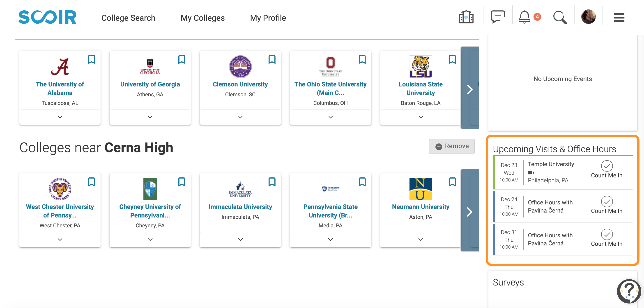Open the messages chat icon
The height and width of the screenshot is (308, 644).
[497, 17]
